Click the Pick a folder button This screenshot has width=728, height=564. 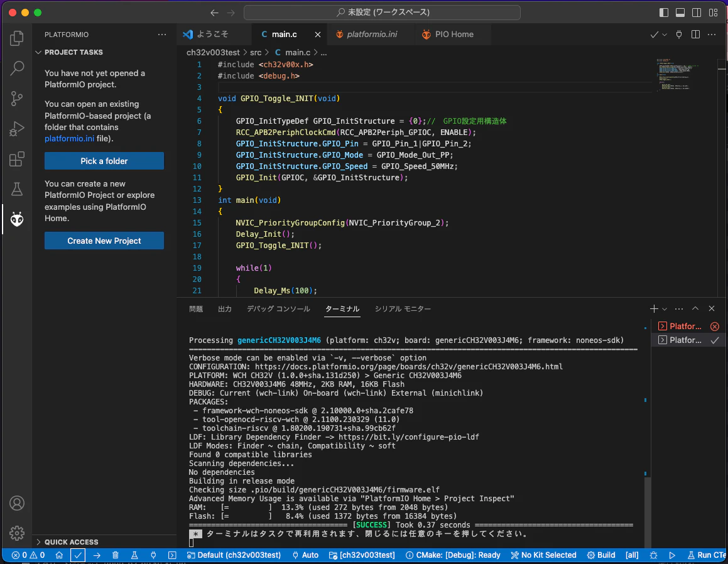point(104,161)
